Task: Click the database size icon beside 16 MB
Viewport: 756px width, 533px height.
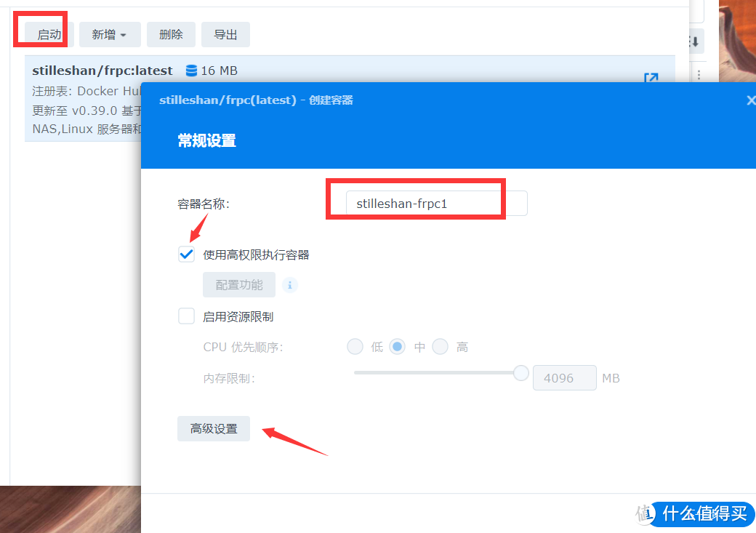Action: point(192,71)
